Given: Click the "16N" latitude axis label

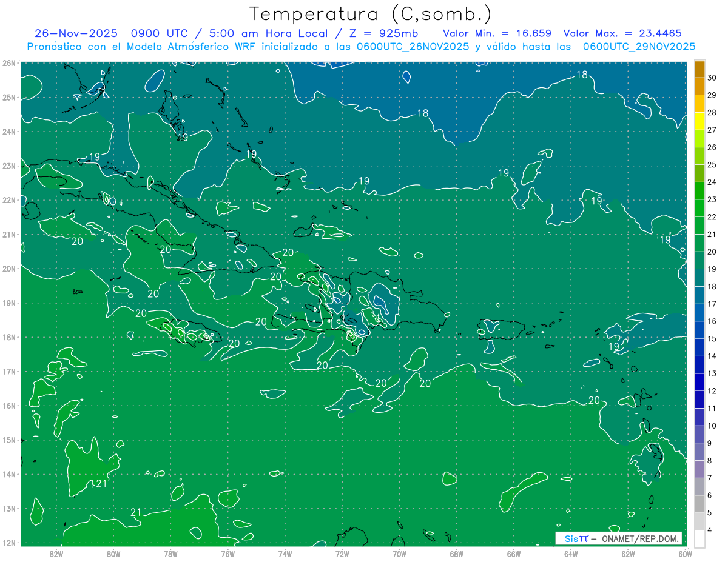Looking at the screenshot, I should (x=8, y=406).
